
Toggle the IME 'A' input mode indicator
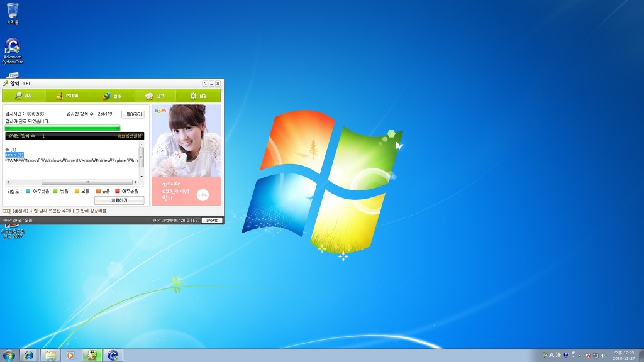point(552,354)
